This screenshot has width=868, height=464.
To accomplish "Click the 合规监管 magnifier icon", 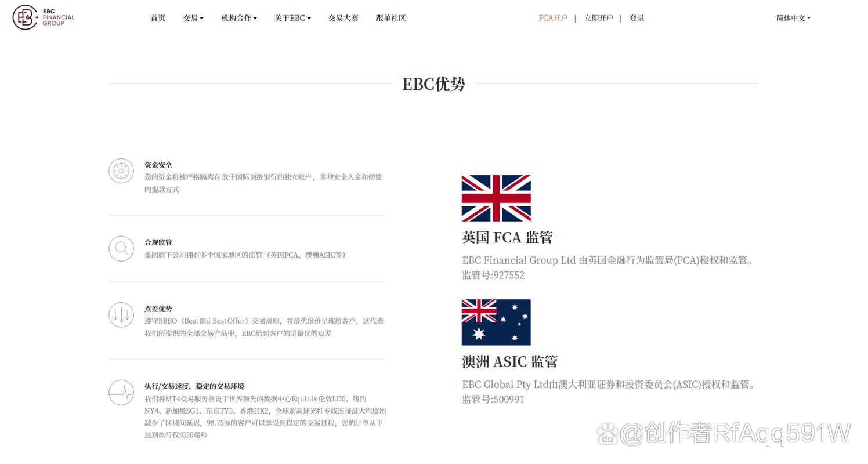I will tap(121, 248).
